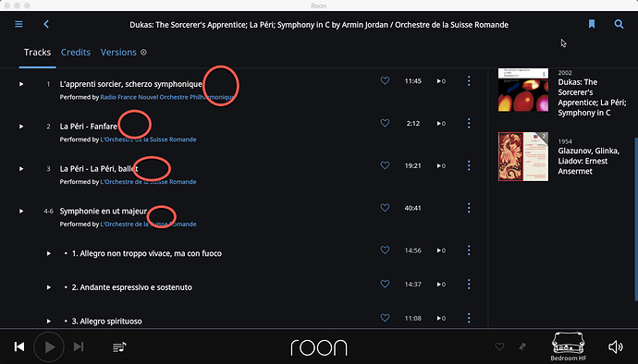Open Radio France Nouvel Orchestre Philharmonique link
The height and width of the screenshot is (364, 638).
(x=167, y=97)
